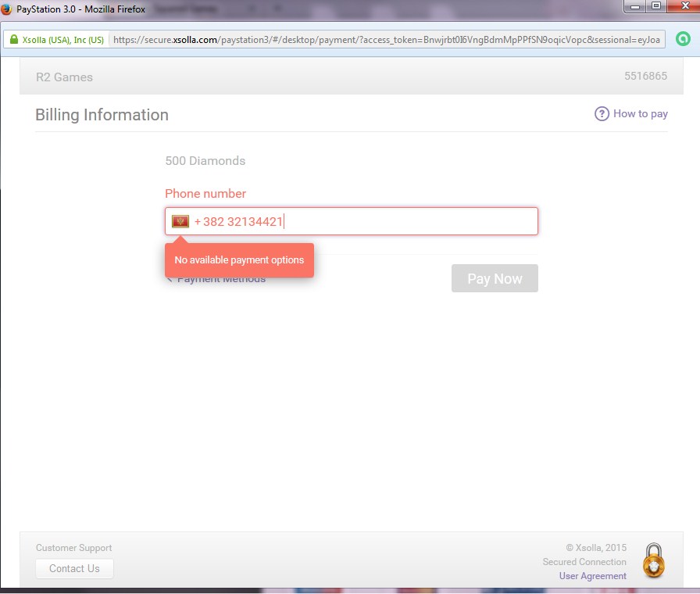This screenshot has width=700, height=594.
Task: Click the R2 Games header text
Action: coord(64,77)
